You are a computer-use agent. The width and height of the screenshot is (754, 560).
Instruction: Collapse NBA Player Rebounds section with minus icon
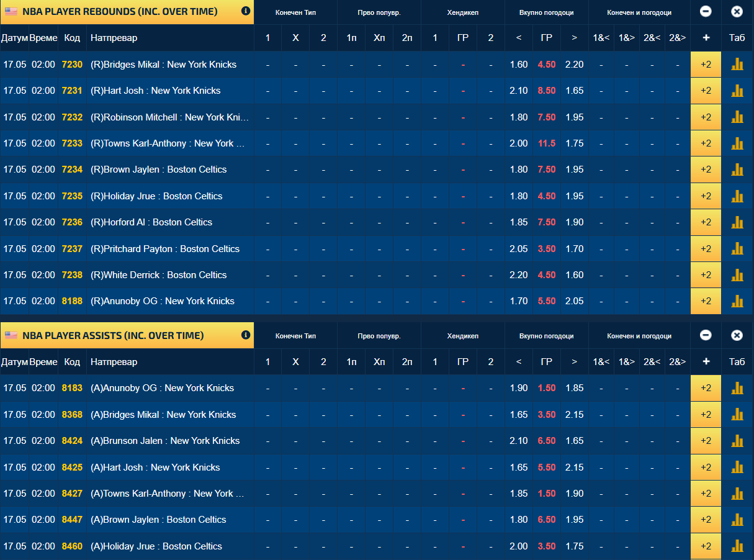pos(706,11)
